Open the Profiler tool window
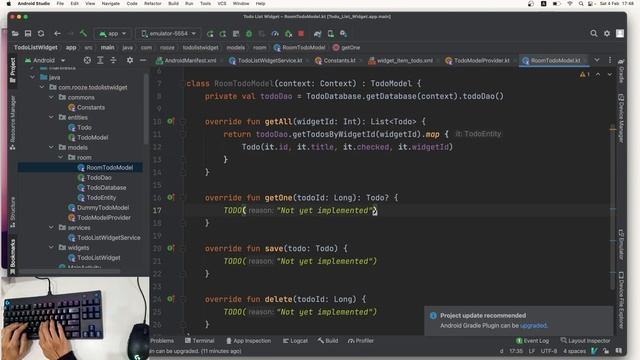This screenshot has width=640, height=360. 361,340
